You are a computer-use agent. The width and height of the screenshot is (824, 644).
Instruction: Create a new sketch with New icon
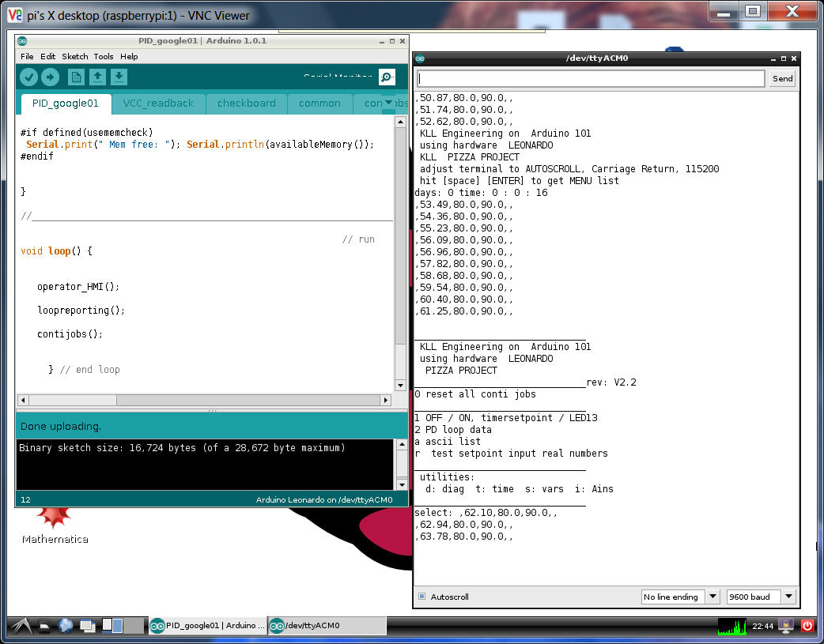pyautogui.click(x=76, y=77)
